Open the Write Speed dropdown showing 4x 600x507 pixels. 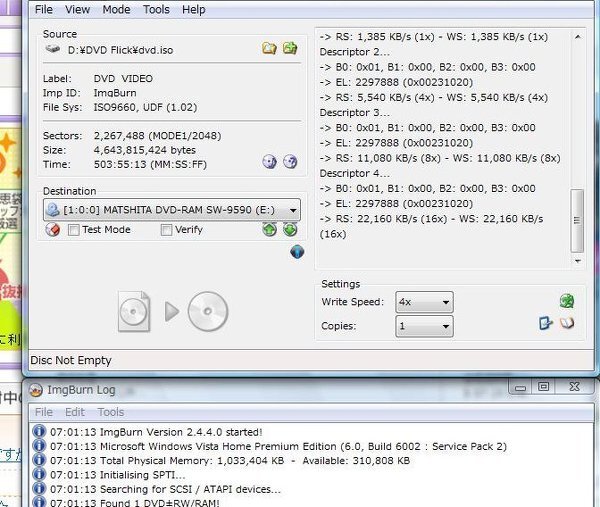coord(424,302)
